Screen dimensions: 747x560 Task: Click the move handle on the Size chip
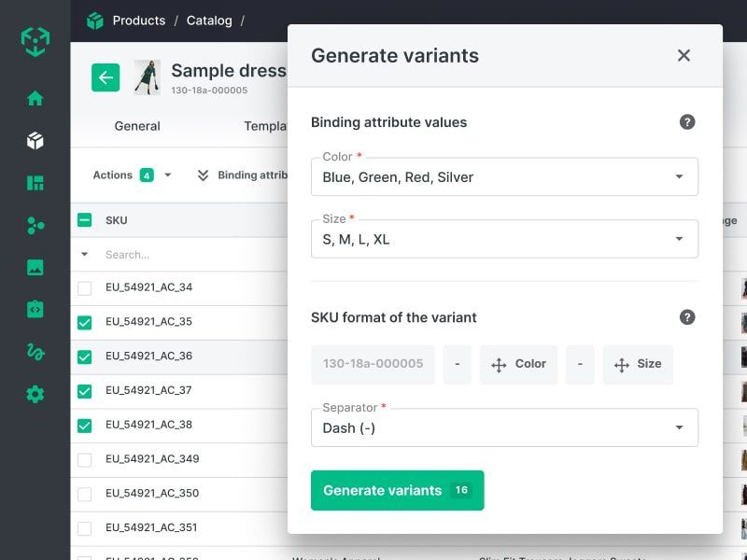click(622, 365)
